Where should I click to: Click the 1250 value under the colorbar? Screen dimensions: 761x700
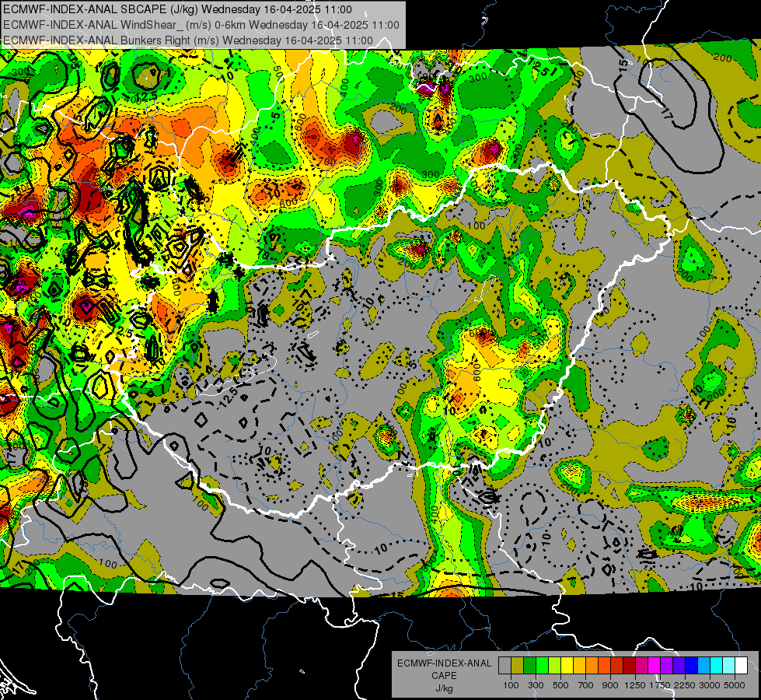pos(635,685)
